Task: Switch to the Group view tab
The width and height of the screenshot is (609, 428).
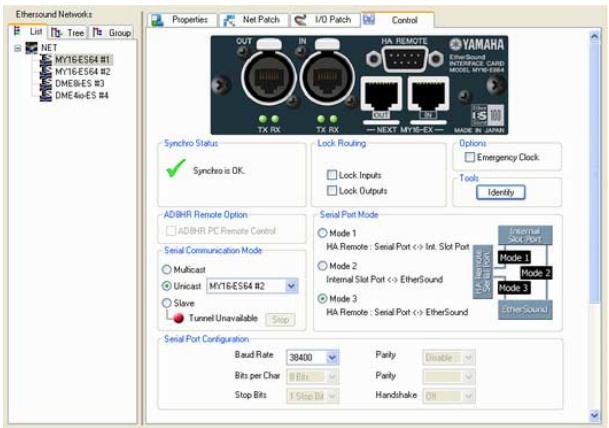Action: [112, 33]
